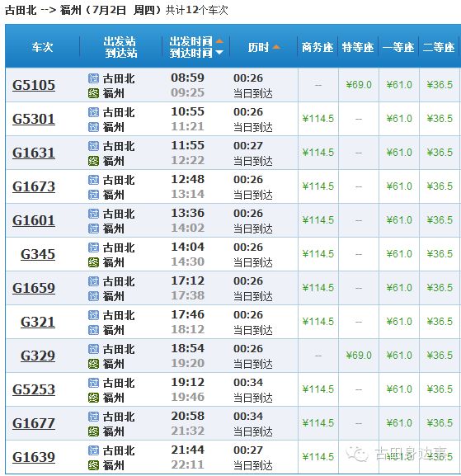Open train G345 details link

pyautogui.click(x=38, y=254)
